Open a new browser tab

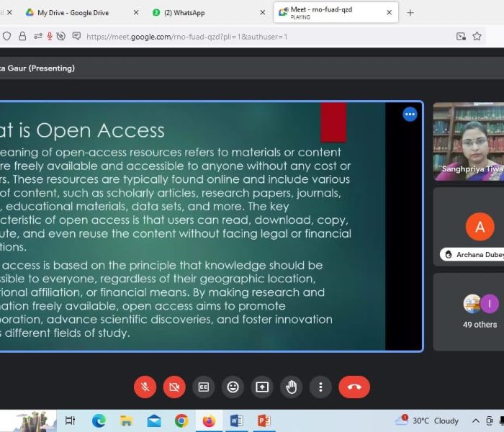(x=410, y=13)
